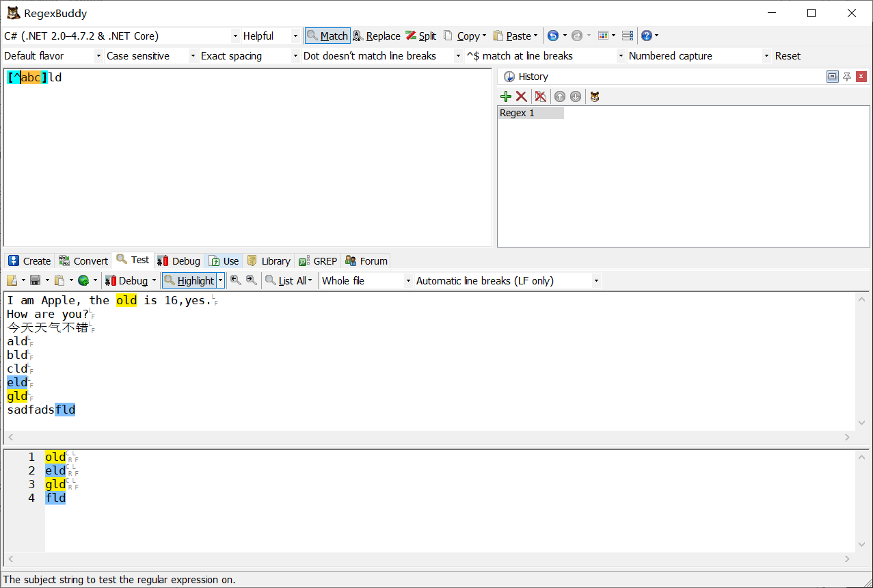
Task: Click the History panel float icon
Action: [832, 77]
